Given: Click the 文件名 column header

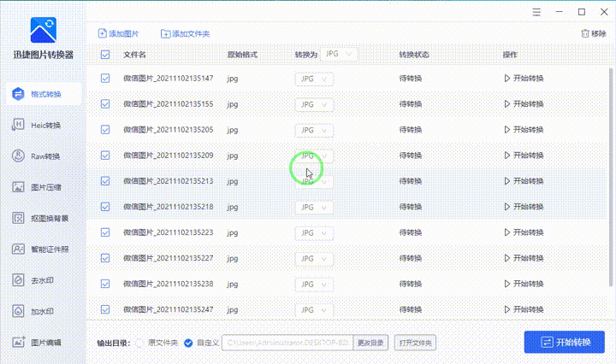Looking at the screenshot, I should [x=135, y=55].
